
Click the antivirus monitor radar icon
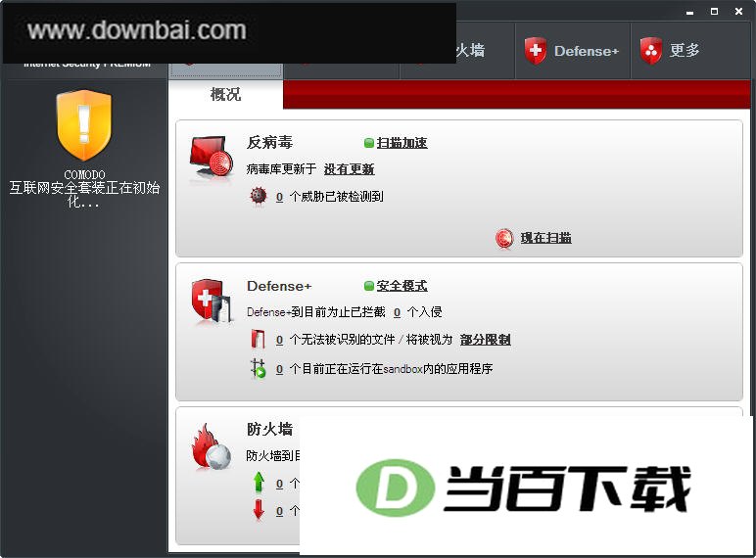[212, 156]
